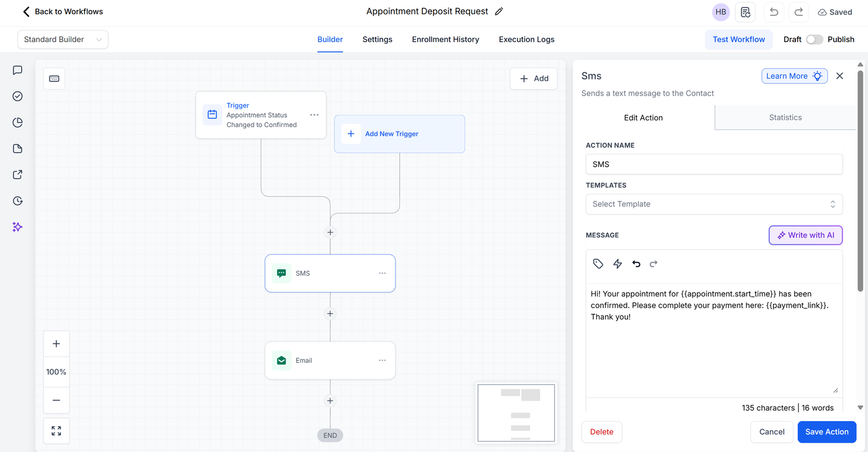The image size is (868, 452).
Task: Click the Write with AI button
Action: tap(805, 235)
